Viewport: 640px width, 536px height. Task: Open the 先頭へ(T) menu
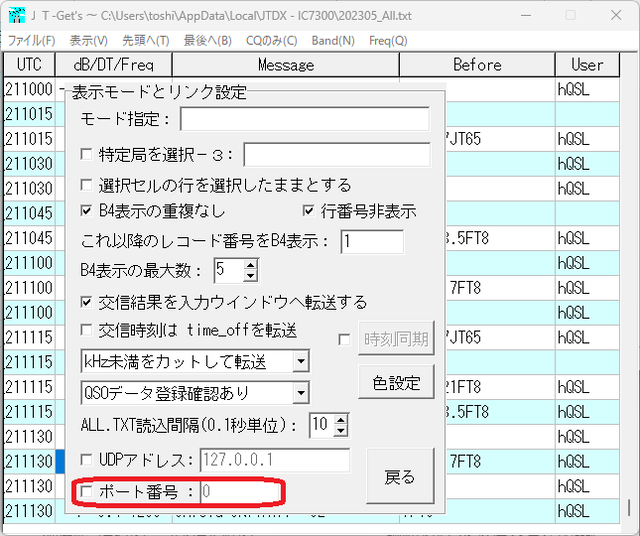pos(146,41)
